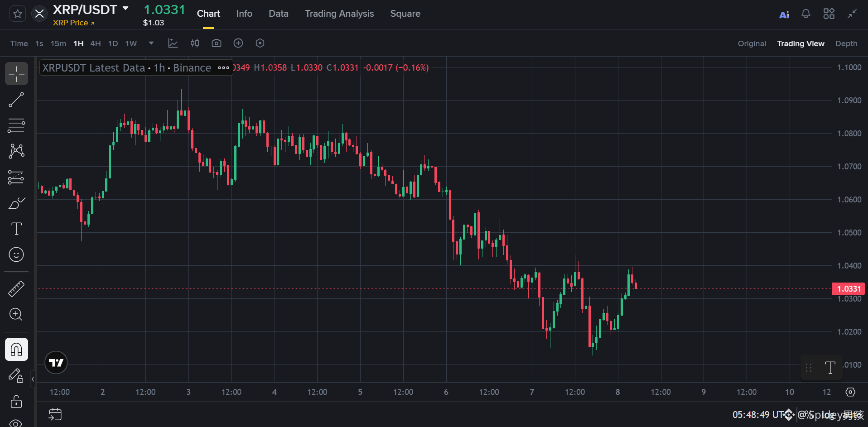Open candlestick chart type icon

tap(195, 43)
